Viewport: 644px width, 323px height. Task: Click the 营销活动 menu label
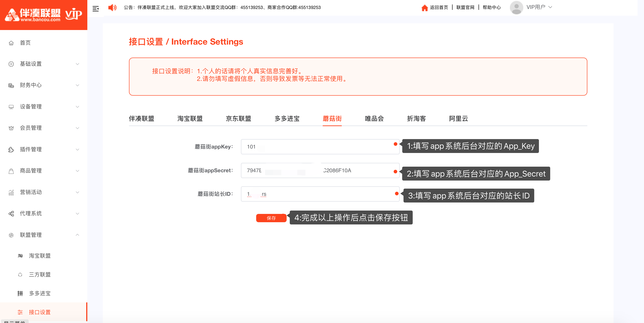pos(31,192)
